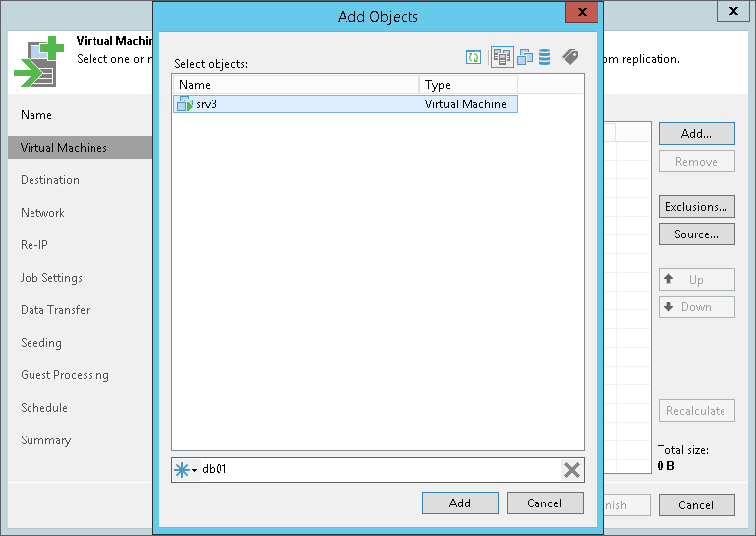Go to Name step in wizard
The width and height of the screenshot is (756, 536).
coord(36,115)
